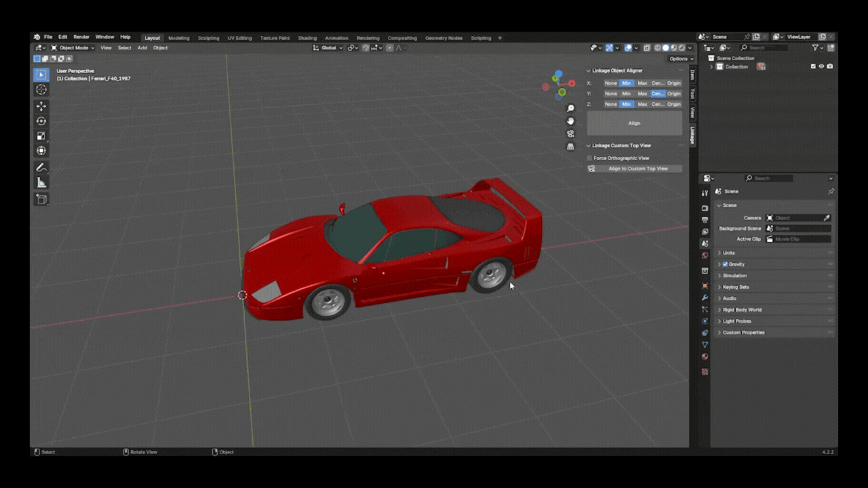
Task: Toggle the camera view icon
Action: point(570,134)
